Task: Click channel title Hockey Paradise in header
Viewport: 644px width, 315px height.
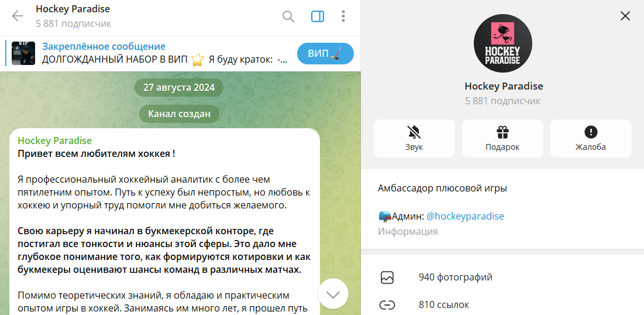Action: 73,9
